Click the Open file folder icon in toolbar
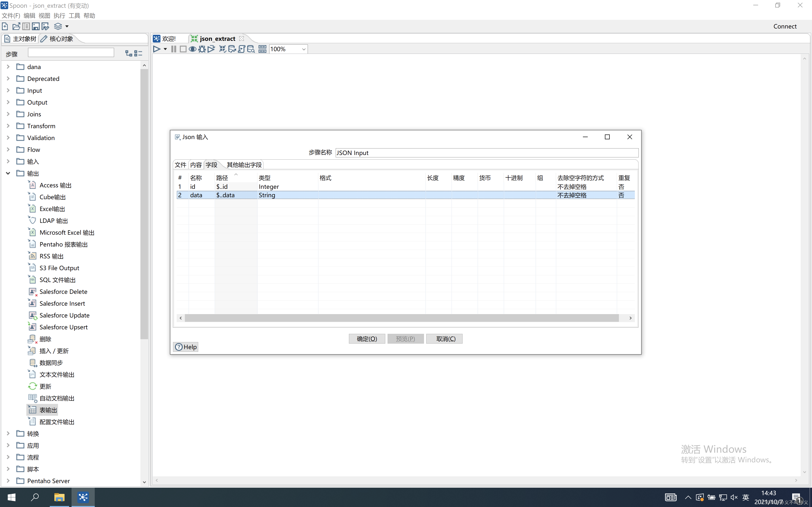The image size is (812, 507). [x=16, y=26]
